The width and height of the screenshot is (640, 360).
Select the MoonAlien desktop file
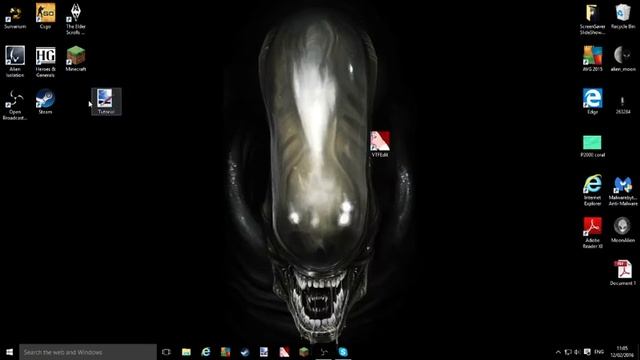tap(623, 230)
